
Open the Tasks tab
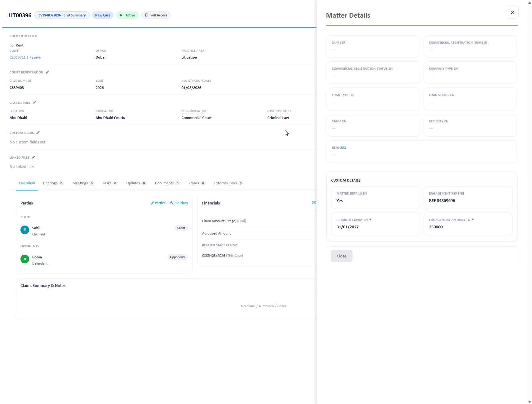110,183
